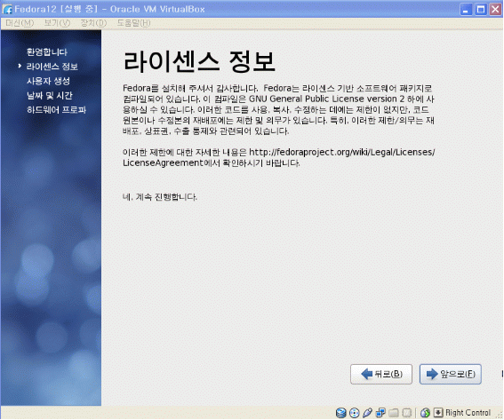Open the 머신(M) menu
The height and width of the screenshot is (420, 504).
[x=20, y=23]
